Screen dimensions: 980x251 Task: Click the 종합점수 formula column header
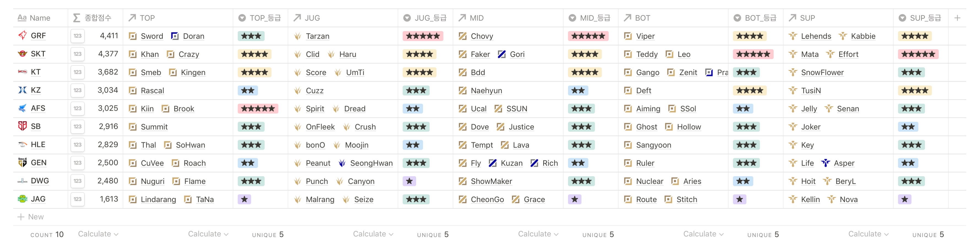coord(97,18)
